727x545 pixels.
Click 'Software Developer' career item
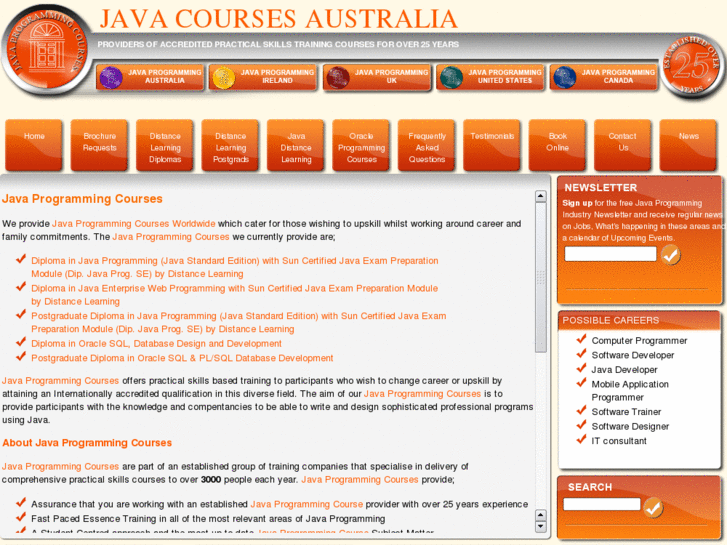coord(632,355)
